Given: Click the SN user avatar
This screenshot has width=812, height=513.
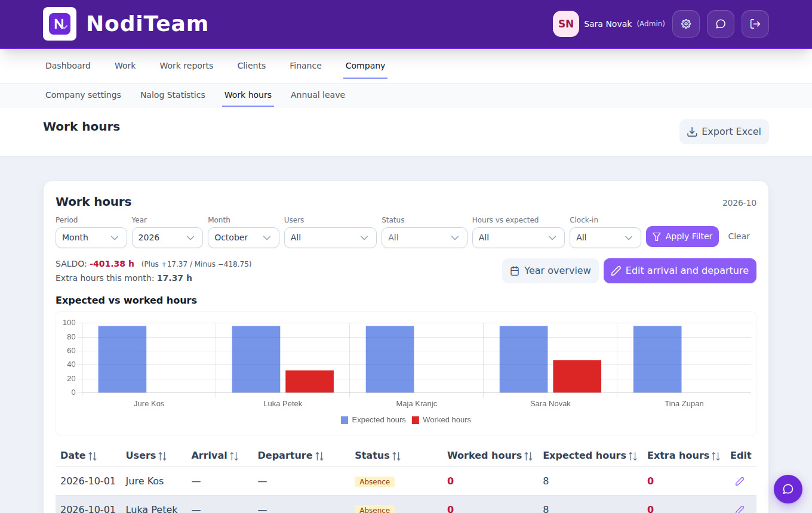Looking at the screenshot, I should 566,24.
